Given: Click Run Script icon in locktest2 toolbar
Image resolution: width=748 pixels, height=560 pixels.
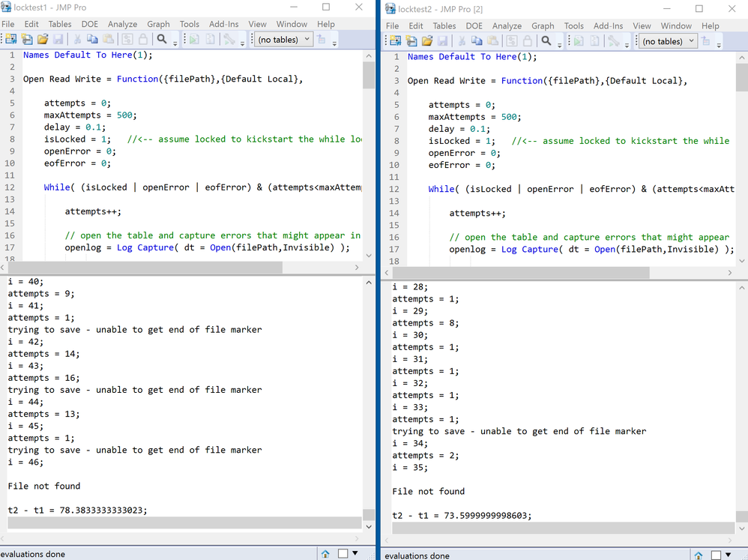Looking at the screenshot, I should [579, 41].
